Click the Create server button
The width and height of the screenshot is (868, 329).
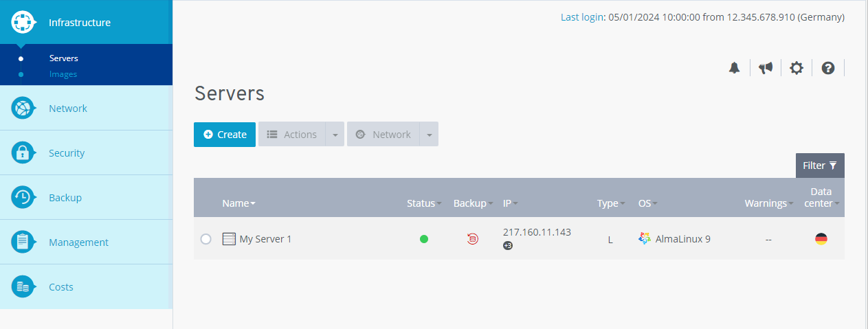tap(225, 135)
